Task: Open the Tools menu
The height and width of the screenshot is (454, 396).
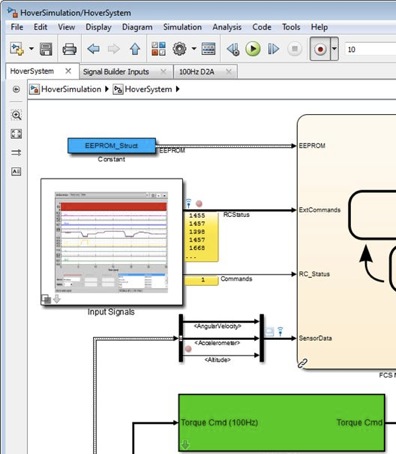Action: (x=291, y=27)
